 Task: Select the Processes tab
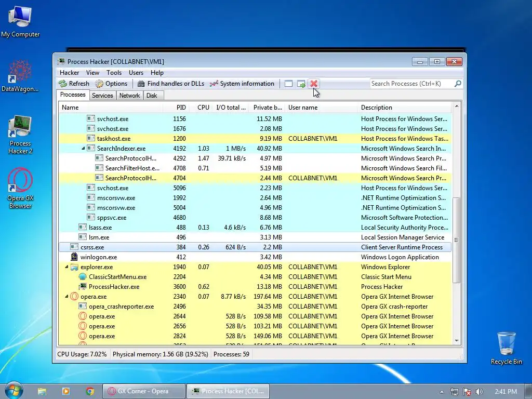coord(73,95)
